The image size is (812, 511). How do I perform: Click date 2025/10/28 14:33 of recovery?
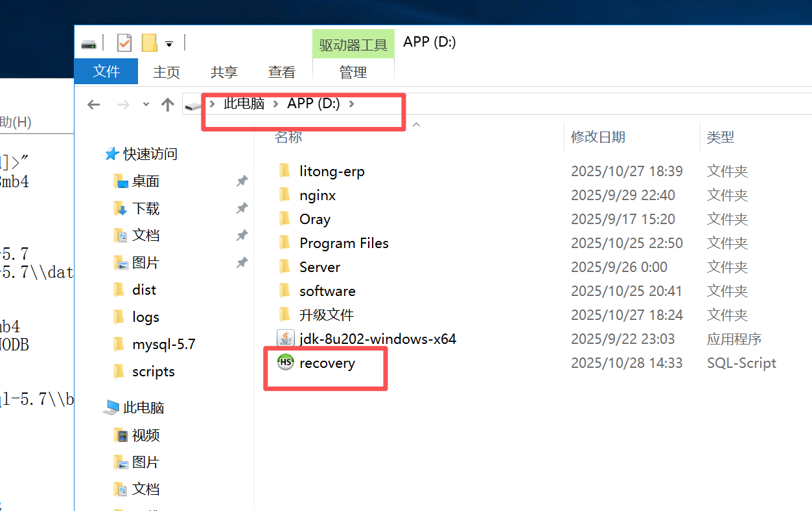[x=627, y=363]
